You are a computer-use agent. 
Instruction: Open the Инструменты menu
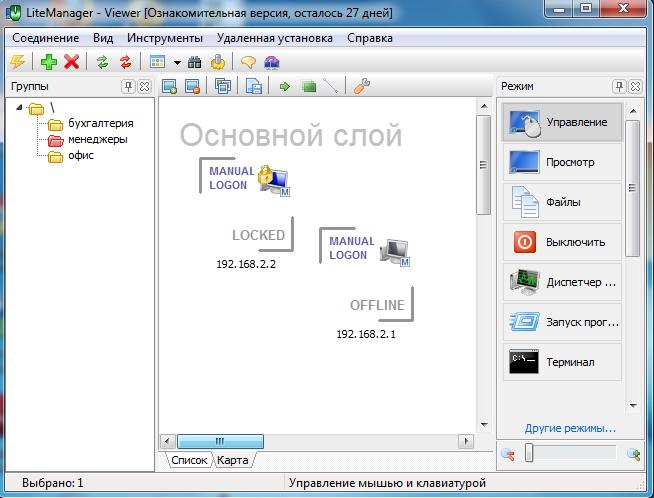click(x=165, y=38)
